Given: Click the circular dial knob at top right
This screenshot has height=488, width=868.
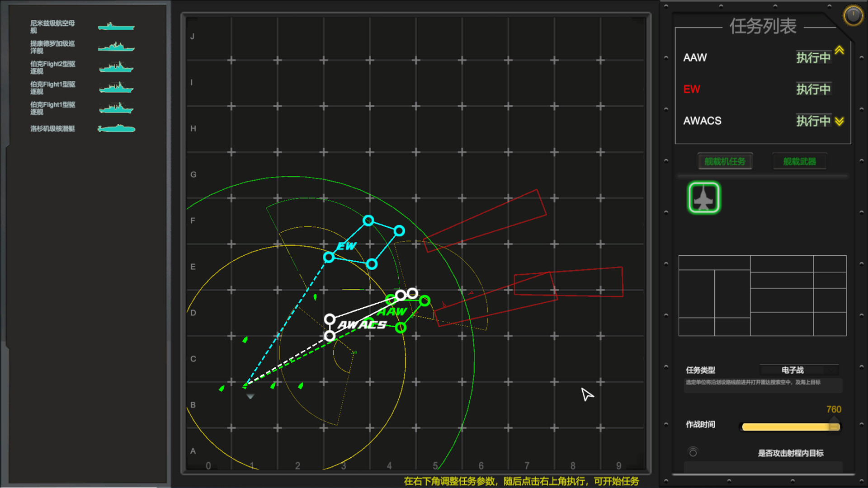Looking at the screenshot, I should click(853, 15).
